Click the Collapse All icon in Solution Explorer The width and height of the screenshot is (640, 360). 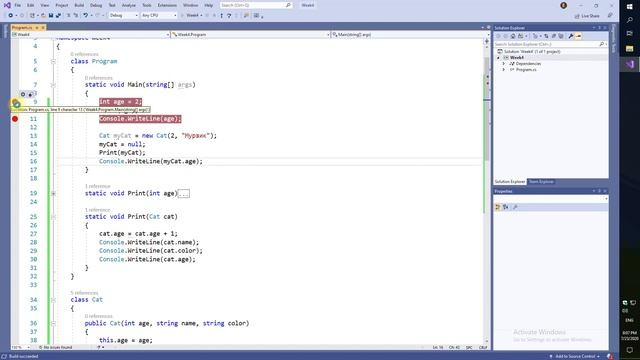tap(554, 36)
